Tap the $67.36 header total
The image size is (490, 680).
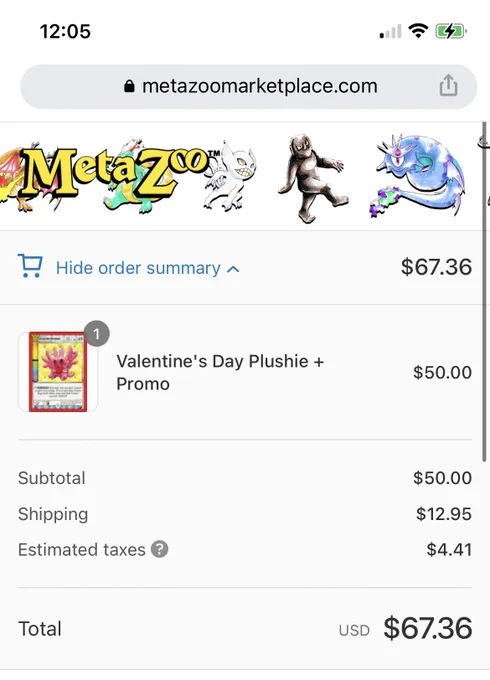click(436, 267)
